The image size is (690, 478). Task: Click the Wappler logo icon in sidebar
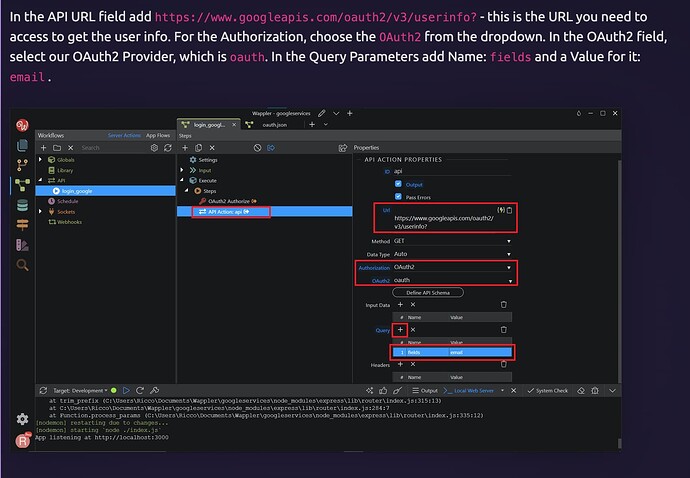click(x=22, y=125)
